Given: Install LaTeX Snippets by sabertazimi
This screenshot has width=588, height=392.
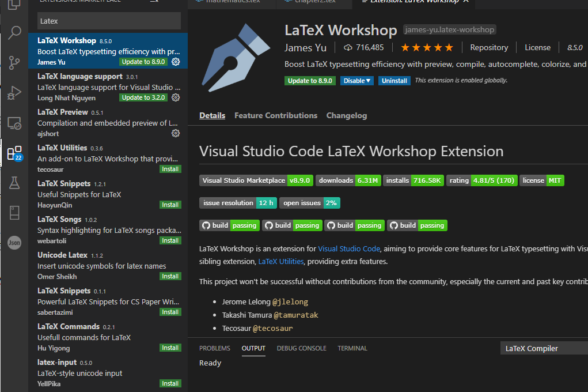Looking at the screenshot, I should 170,312.
